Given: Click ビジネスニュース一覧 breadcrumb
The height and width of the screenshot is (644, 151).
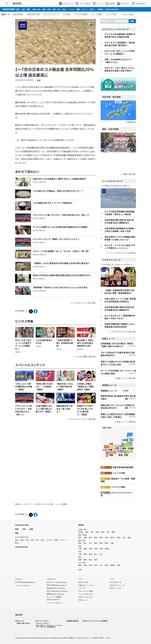Looking at the screenshot, I should tap(44, 504).
